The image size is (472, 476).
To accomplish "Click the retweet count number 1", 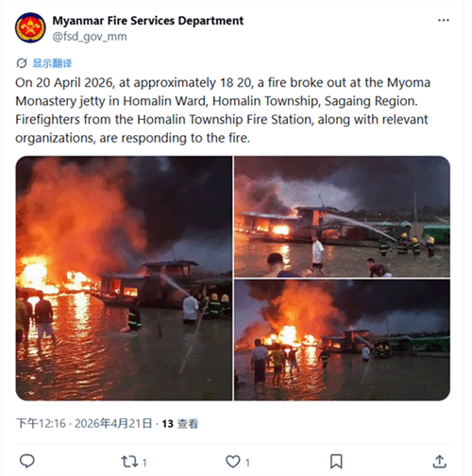I will [144, 463].
